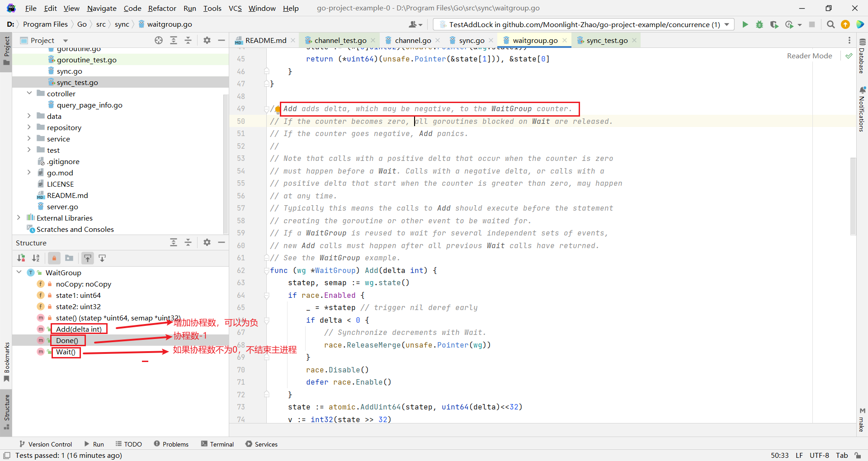The width and height of the screenshot is (868, 461).
Task: Open the Refactor menu
Action: click(x=162, y=8)
